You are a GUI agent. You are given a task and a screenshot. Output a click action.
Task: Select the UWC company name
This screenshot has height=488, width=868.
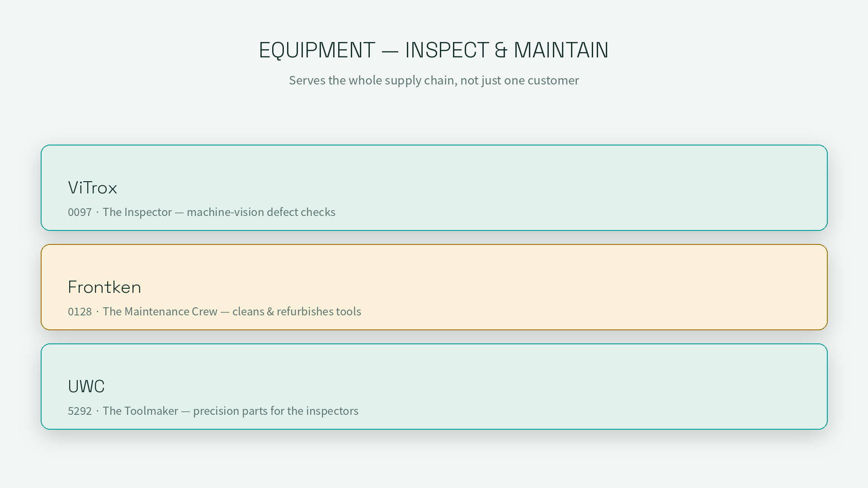[86, 387]
